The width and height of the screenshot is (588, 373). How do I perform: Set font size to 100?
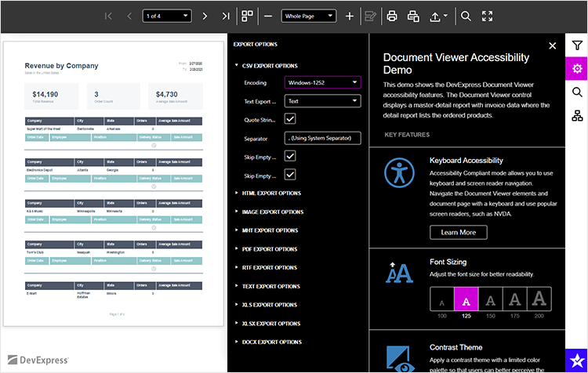coord(441,299)
